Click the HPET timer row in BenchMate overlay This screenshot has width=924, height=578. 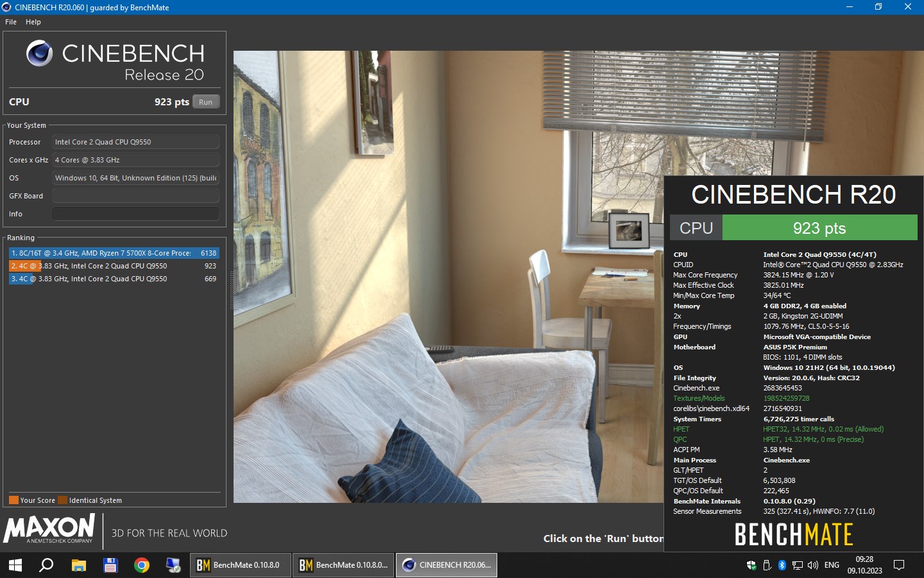[x=778, y=429]
